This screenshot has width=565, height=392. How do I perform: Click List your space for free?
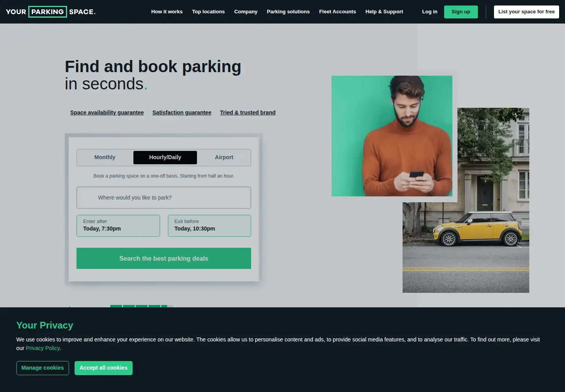tap(526, 12)
